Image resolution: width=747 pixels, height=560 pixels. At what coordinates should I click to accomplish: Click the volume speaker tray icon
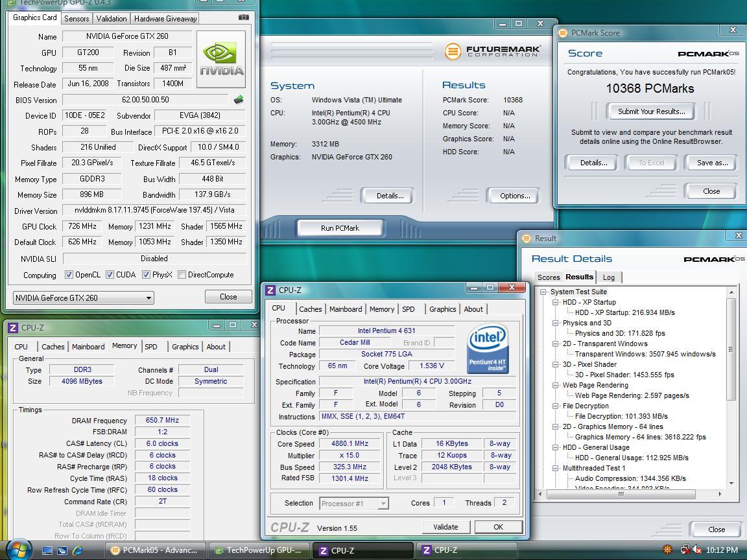click(x=696, y=550)
